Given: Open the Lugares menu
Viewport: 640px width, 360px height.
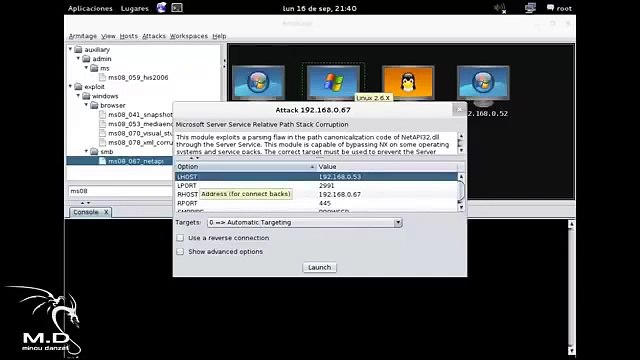Looking at the screenshot, I should pos(135,8).
